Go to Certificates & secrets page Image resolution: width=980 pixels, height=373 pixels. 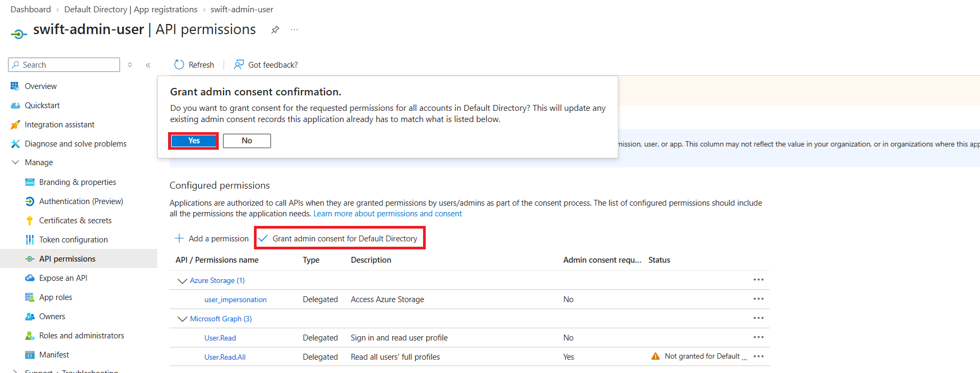pos(75,221)
